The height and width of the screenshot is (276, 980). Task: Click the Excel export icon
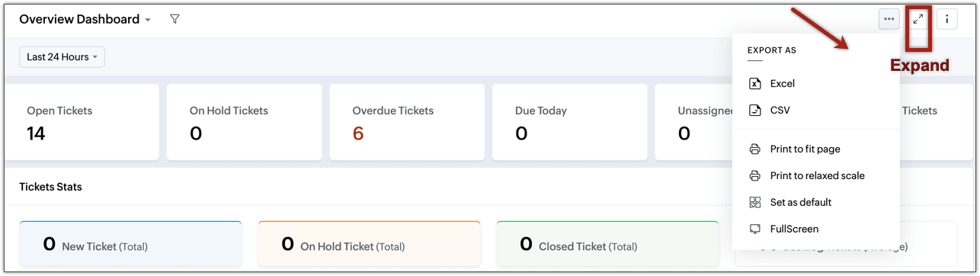point(755,84)
